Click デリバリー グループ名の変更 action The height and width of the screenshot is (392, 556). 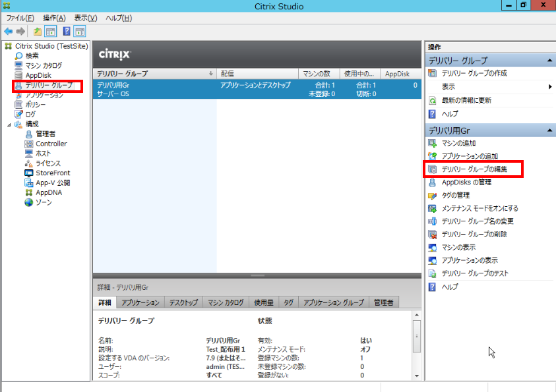point(478,221)
